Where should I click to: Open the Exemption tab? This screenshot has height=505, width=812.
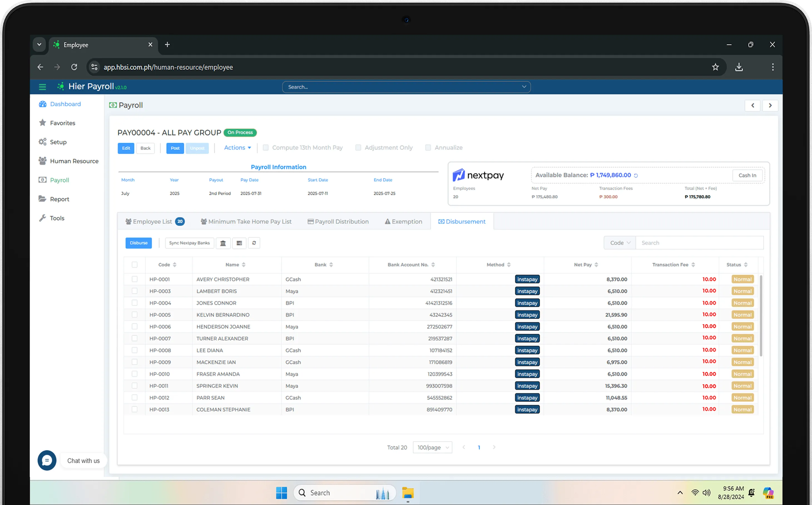tap(404, 222)
